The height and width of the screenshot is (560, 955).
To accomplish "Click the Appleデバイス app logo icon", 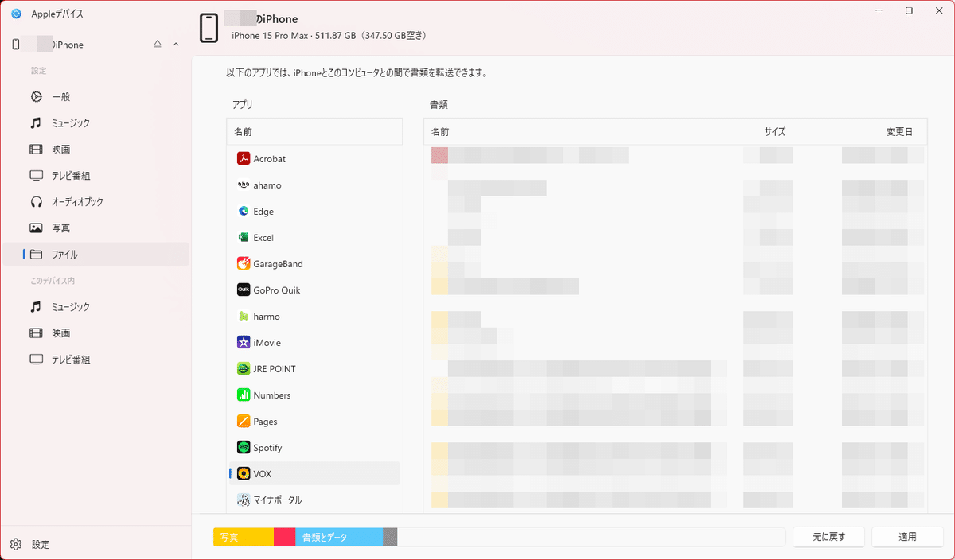I will point(16,14).
